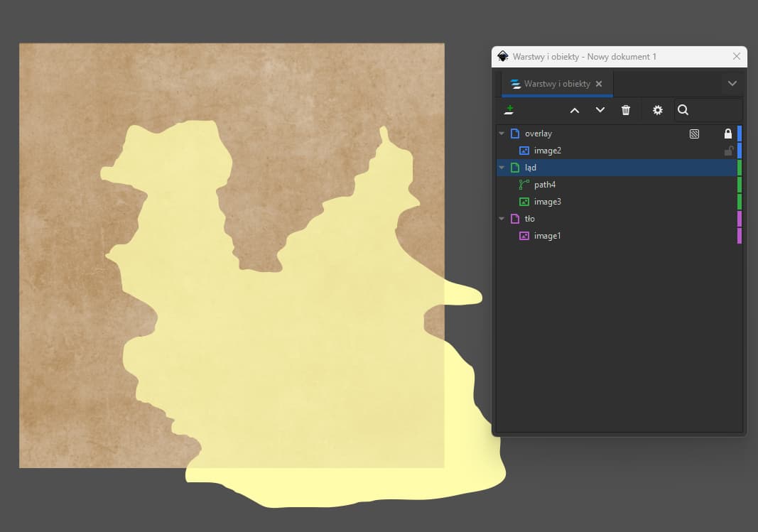Toggle the lock on image2
Screen dimensions: 758x532
coord(727,151)
